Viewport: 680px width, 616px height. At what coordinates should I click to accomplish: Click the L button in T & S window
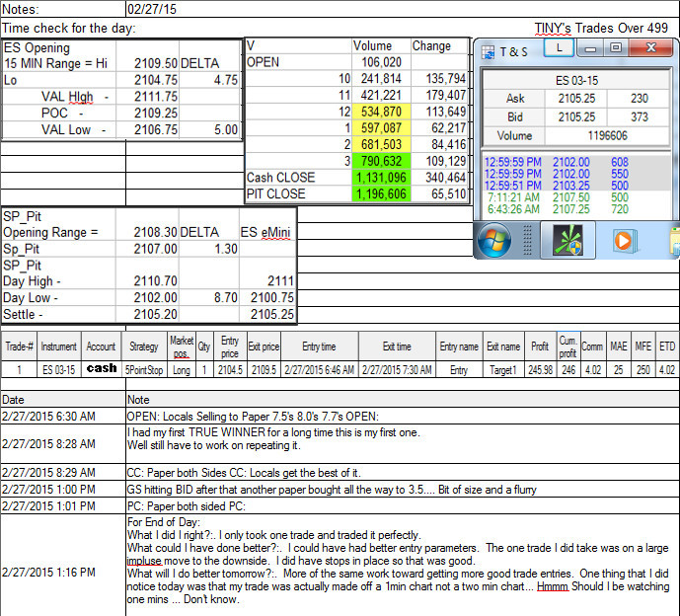(x=559, y=47)
